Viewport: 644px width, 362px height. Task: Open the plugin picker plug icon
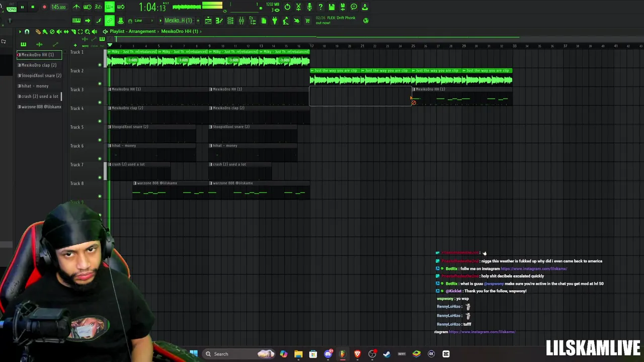[275, 21]
